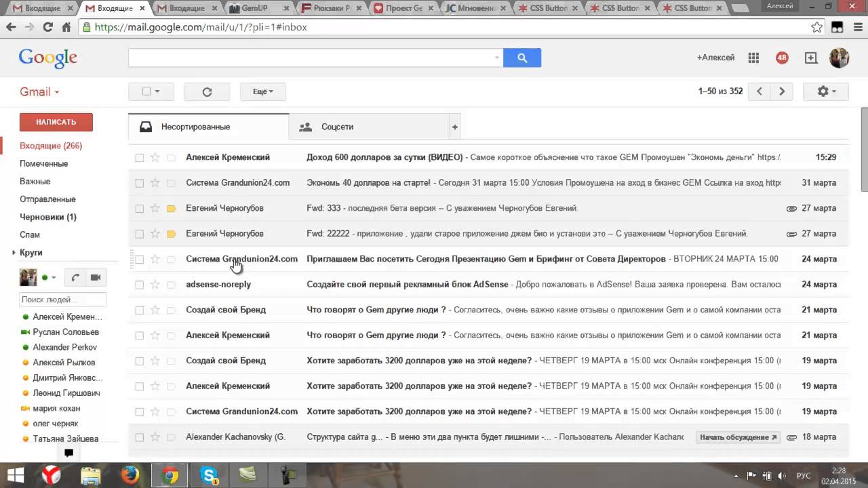The image size is (868, 488).
Task: Click importance marker on Fwd: 22222 email
Action: click(171, 234)
